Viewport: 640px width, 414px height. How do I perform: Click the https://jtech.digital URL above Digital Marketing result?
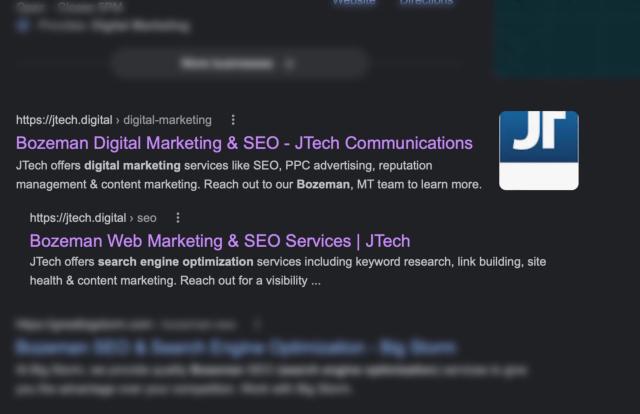[64, 120]
